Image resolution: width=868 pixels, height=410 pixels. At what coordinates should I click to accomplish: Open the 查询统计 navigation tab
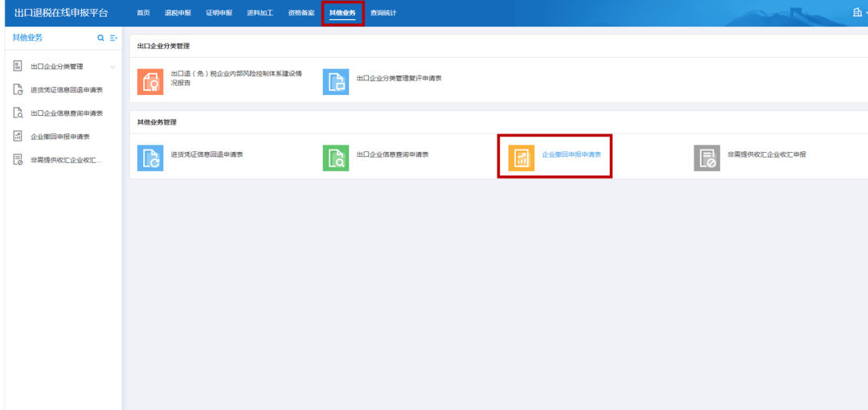(x=383, y=13)
